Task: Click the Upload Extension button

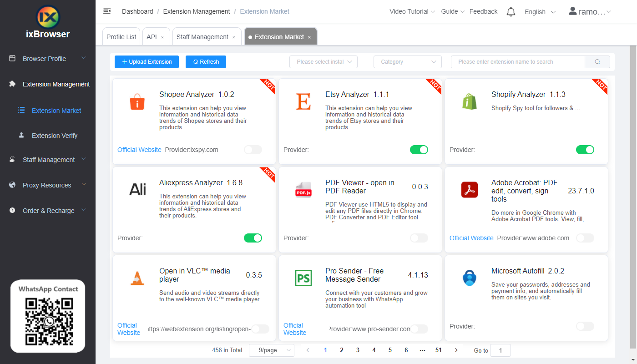Action: coord(146,61)
